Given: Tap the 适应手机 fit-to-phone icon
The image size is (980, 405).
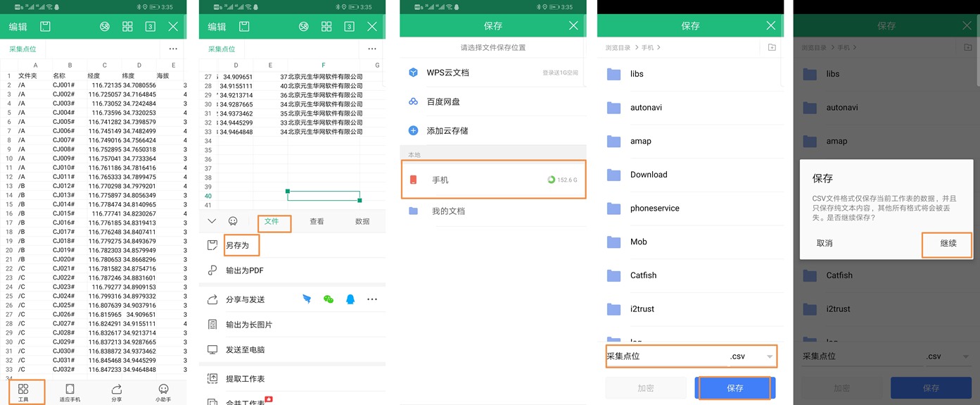Looking at the screenshot, I should [x=70, y=392].
